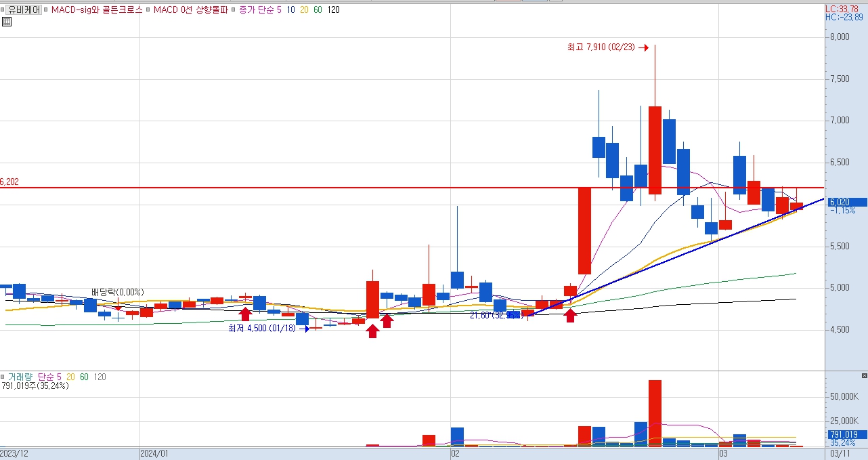Viewport: 868px width, 460px height.
Task: Click the 60-period price moving average label
Action: click(x=318, y=9)
